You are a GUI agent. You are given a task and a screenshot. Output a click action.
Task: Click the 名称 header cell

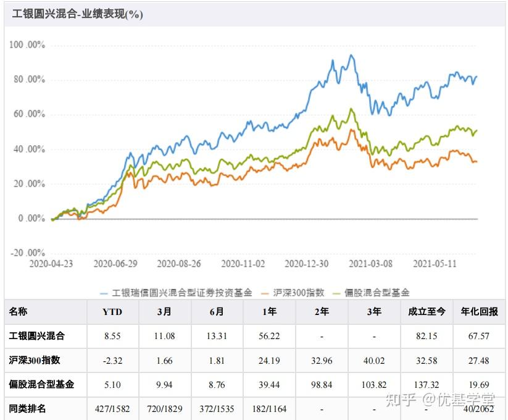(x=19, y=312)
